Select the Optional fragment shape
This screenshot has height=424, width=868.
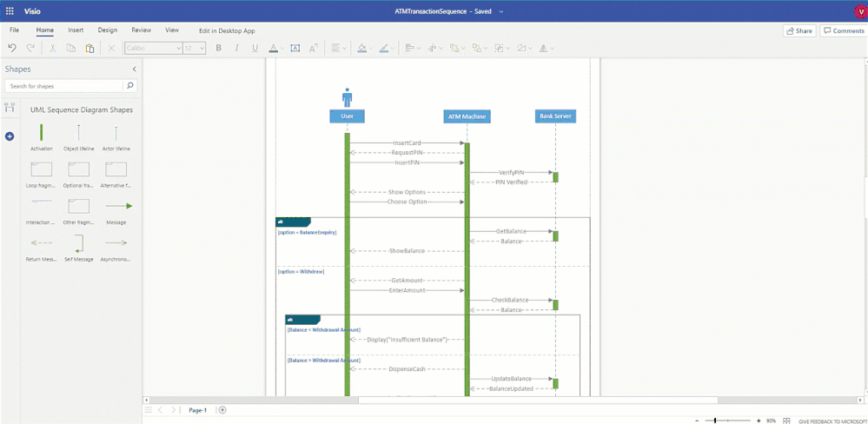click(78, 174)
